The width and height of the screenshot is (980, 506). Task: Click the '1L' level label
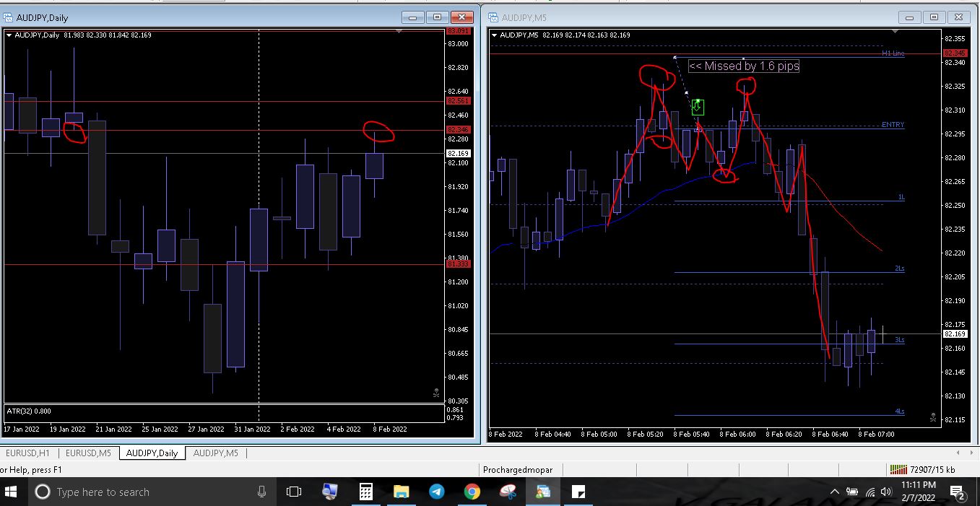point(901,196)
